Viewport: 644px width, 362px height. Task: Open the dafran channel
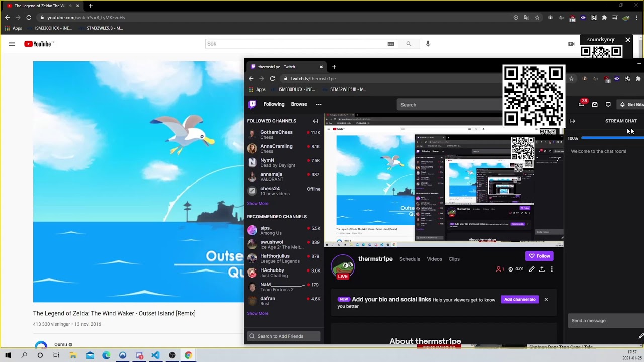point(284,301)
